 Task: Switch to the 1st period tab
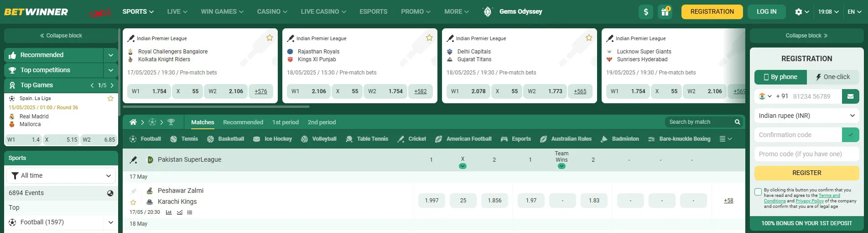click(x=286, y=122)
